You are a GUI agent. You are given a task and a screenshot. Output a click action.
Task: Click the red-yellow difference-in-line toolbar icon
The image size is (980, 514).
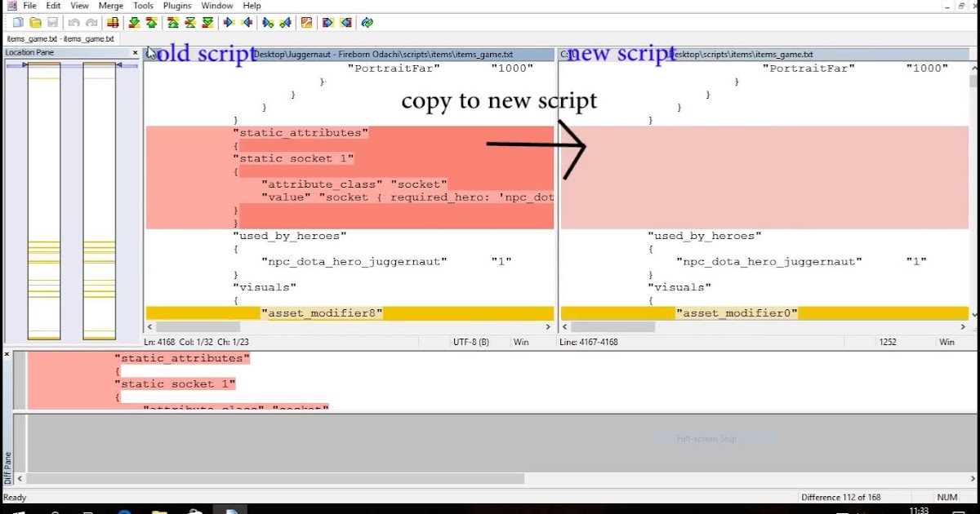pos(113,23)
